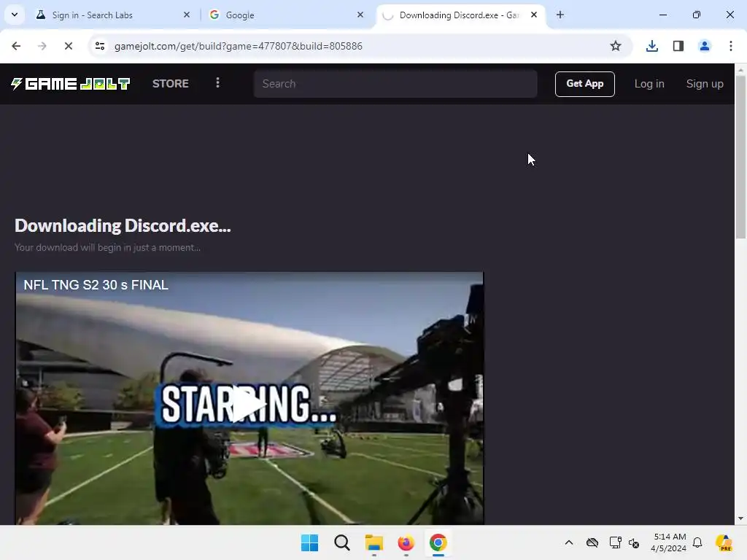Screen dimensions: 747x560
Task: Open the Log in link
Action: [649, 84]
